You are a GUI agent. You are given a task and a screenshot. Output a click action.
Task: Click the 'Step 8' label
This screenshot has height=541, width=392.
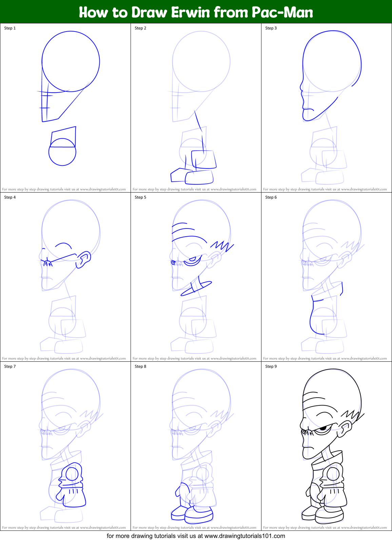[x=140, y=366]
